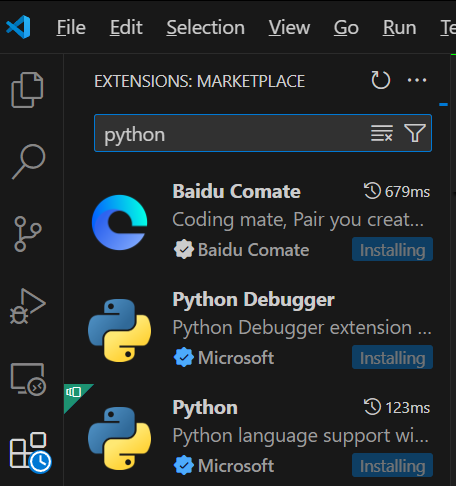This screenshot has width=456, height=486.
Task: Select the Extensions icon in activity bar
Action: [30, 452]
